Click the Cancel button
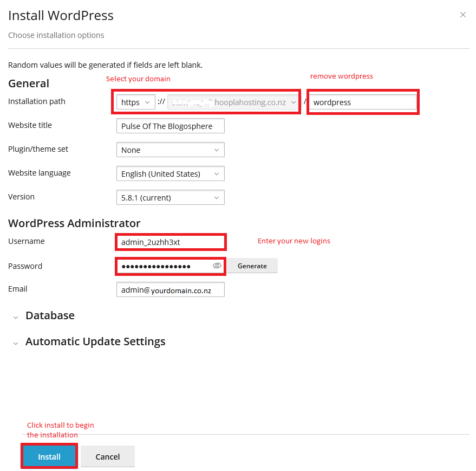Viewport: 476px width, 471px height. click(108, 457)
